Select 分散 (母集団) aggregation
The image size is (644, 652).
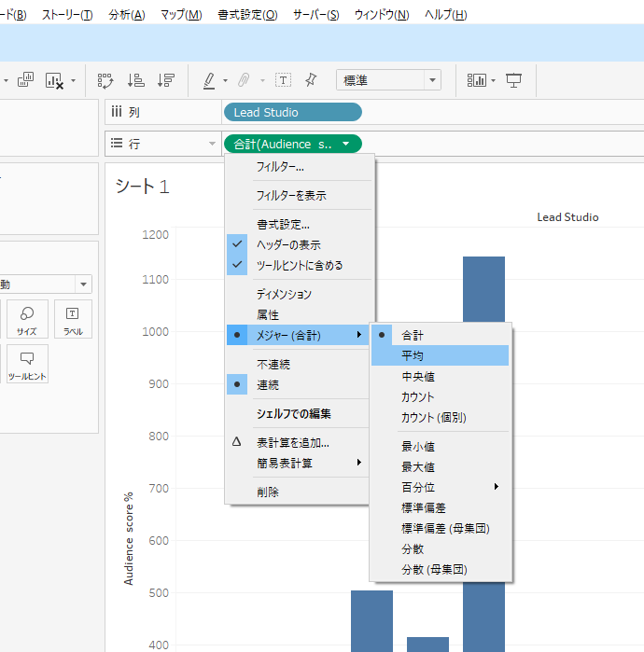(441, 569)
